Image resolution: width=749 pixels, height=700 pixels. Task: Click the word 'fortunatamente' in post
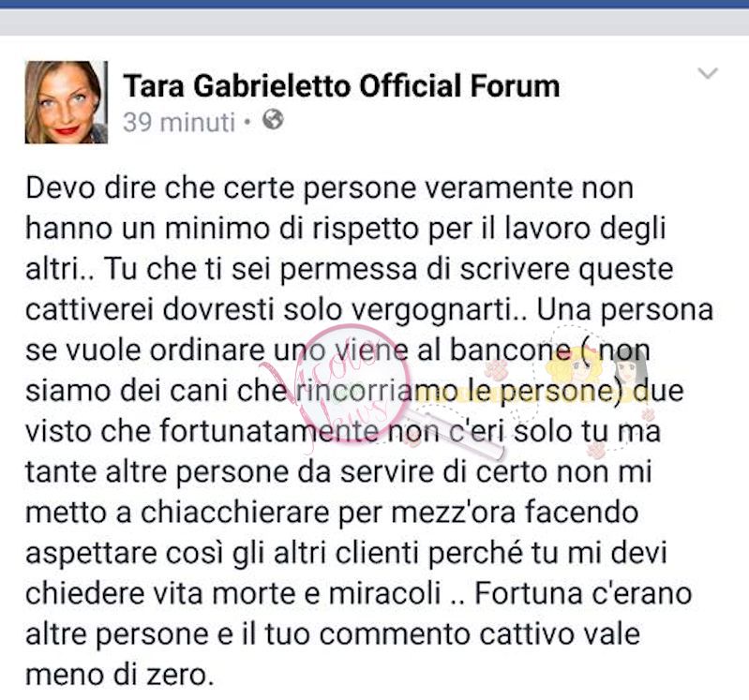pyautogui.click(x=269, y=431)
